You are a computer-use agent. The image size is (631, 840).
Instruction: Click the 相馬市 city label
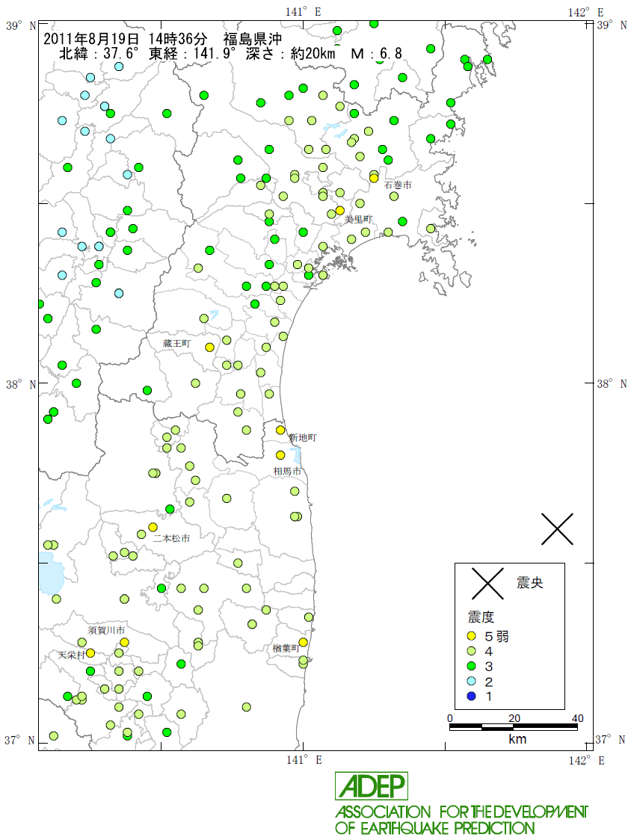(287, 471)
